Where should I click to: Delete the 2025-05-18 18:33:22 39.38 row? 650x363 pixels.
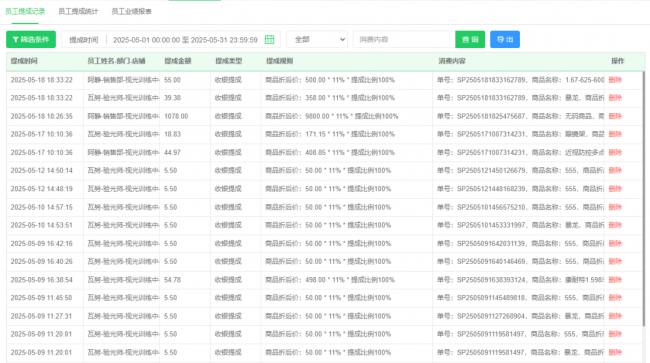pyautogui.click(x=615, y=98)
